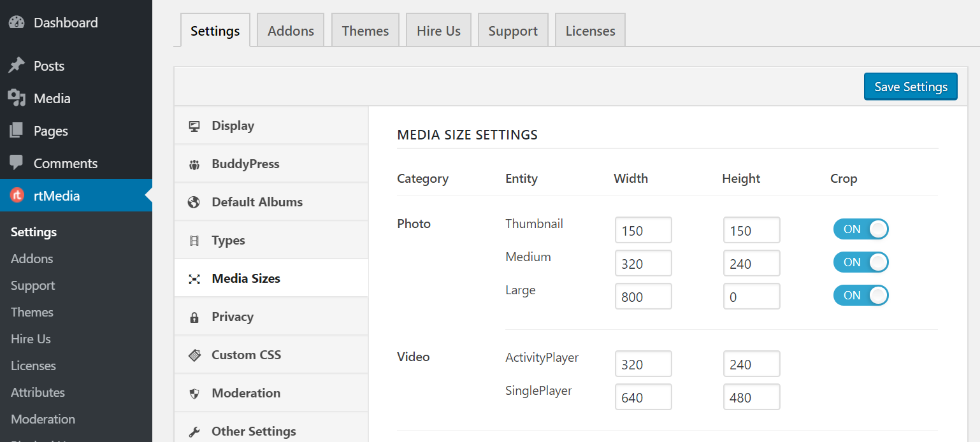Click the Other Settings wrench icon

click(194, 431)
